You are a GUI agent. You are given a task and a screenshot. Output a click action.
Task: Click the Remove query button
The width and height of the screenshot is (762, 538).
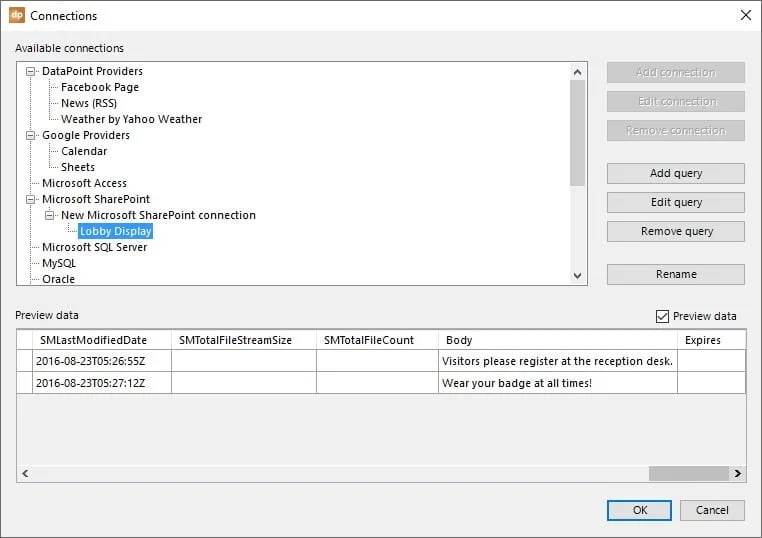click(675, 231)
